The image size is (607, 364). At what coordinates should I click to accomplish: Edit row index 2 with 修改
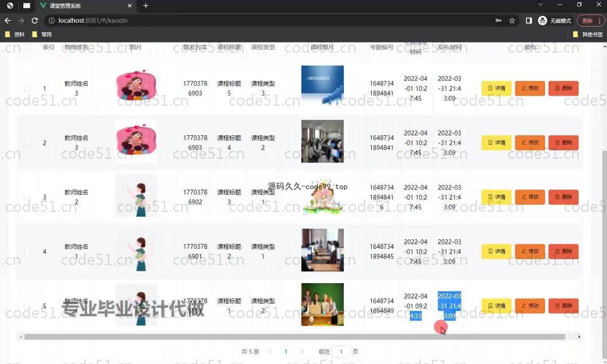tap(530, 142)
